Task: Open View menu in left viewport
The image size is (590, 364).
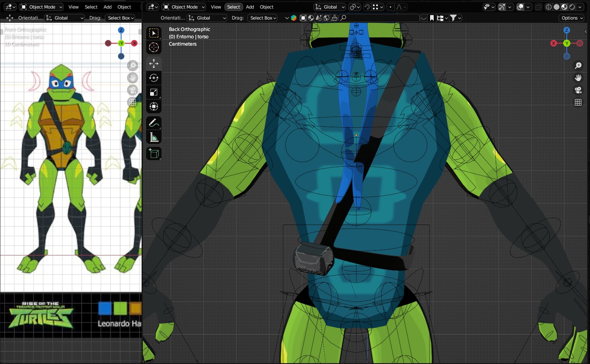Action: click(x=73, y=7)
